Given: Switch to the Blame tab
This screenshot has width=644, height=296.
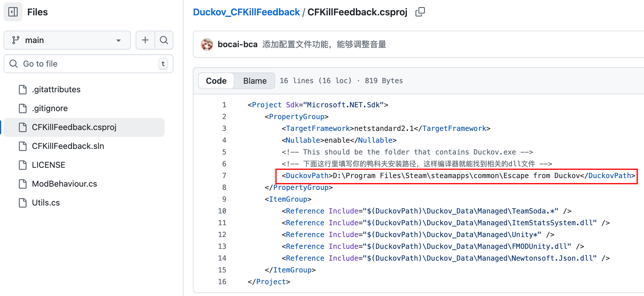Looking at the screenshot, I should point(254,80).
